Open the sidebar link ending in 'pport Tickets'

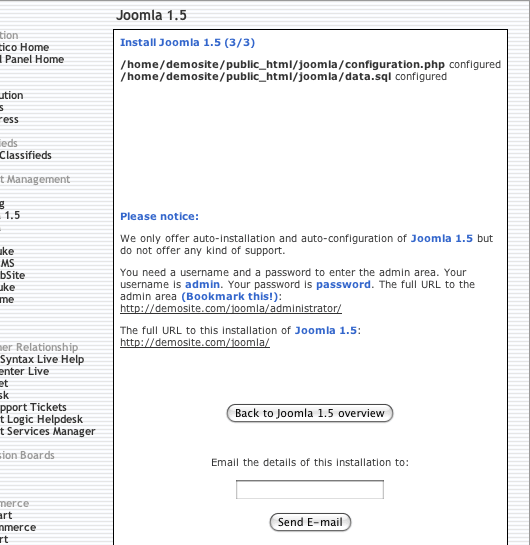pos(33,407)
